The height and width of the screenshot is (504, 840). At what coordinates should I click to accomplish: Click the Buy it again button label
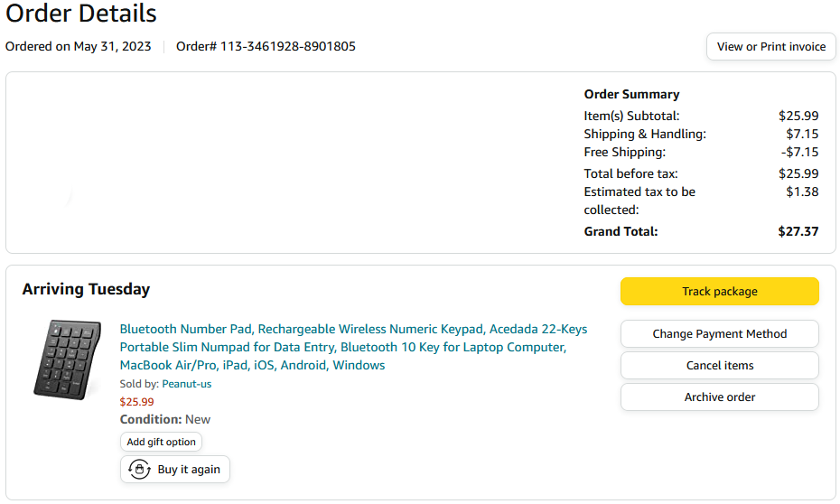189,470
